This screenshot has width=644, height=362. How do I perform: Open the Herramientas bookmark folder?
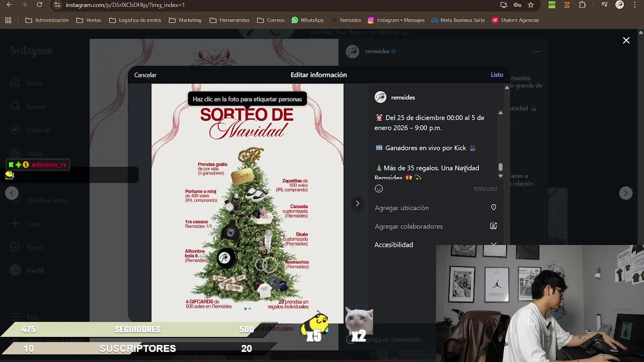[229, 20]
